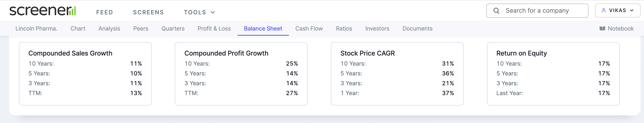644x123 pixels.
Task: Go to the Quarters tab
Action: click(173, 28)
